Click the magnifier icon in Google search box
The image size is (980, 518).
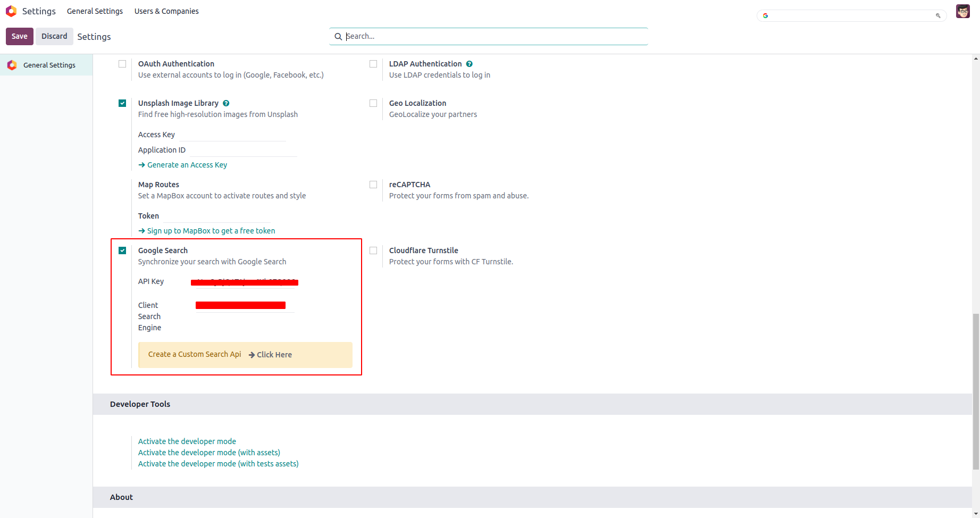pyautogui.click(x=938, y=15)
